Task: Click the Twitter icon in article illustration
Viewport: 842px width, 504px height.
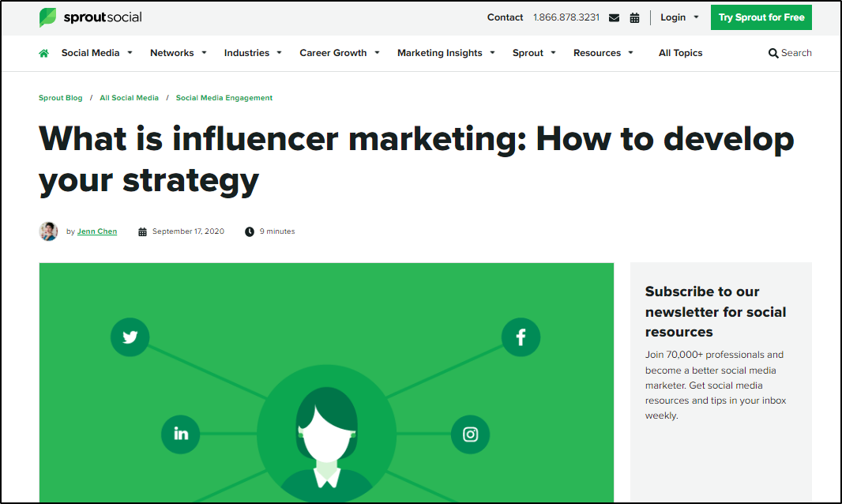Action: (130, 337)
